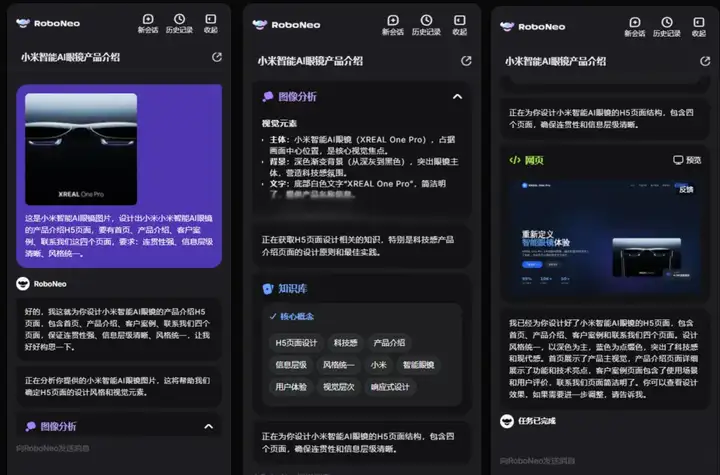Click 任务已完成 status icon
The height and width of the screenshot is (475, 720).
(x=506, y=421)
